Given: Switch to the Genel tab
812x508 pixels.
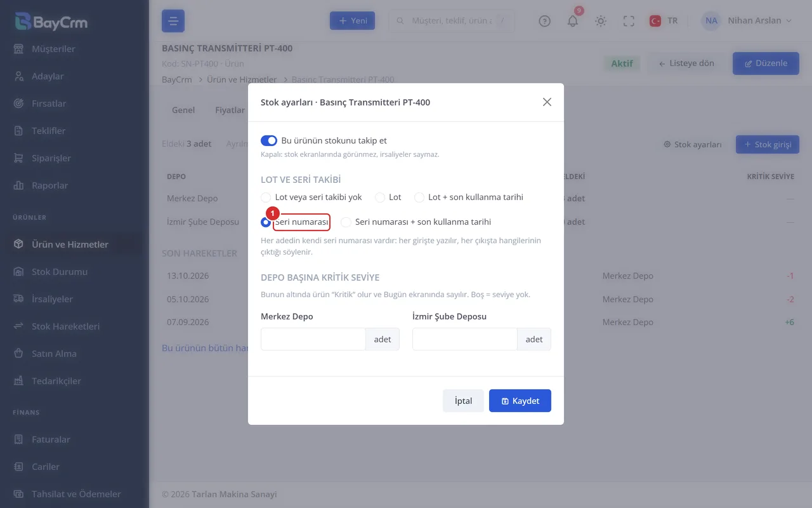Looking at the screenshot, I should point(183,110).
